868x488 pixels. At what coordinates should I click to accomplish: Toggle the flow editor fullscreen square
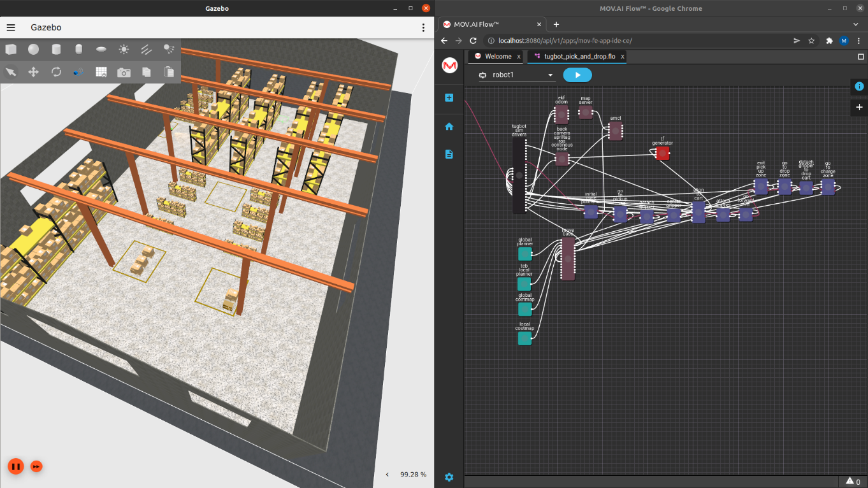pos(861,57)
